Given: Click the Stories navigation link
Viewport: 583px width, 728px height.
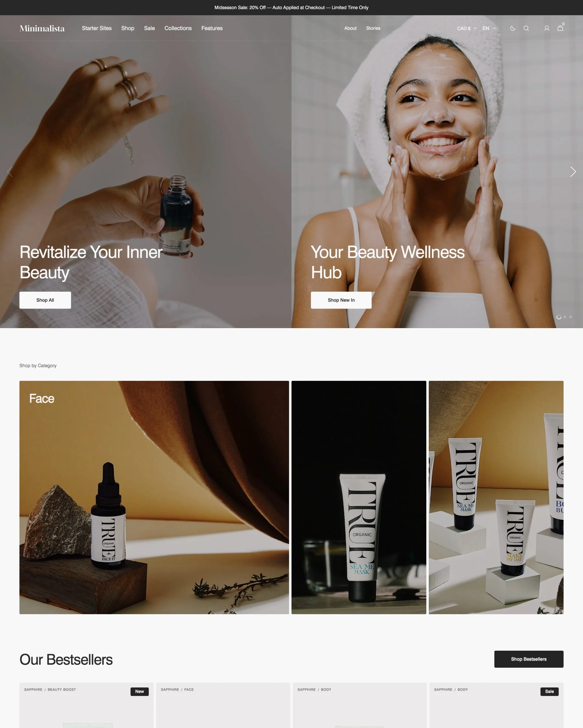Looking at the screenshot, I should pyautogui.click(x=373, y=28).
